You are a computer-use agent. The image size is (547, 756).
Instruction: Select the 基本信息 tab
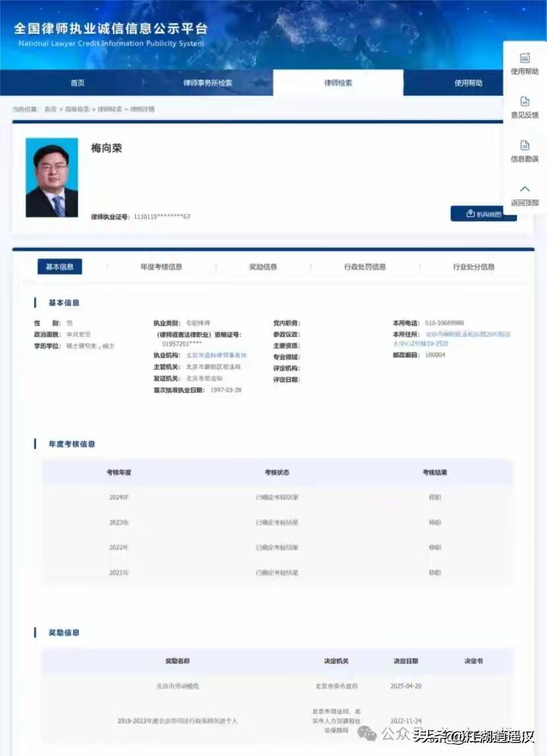pyautogui.click(x=60, y=267)
